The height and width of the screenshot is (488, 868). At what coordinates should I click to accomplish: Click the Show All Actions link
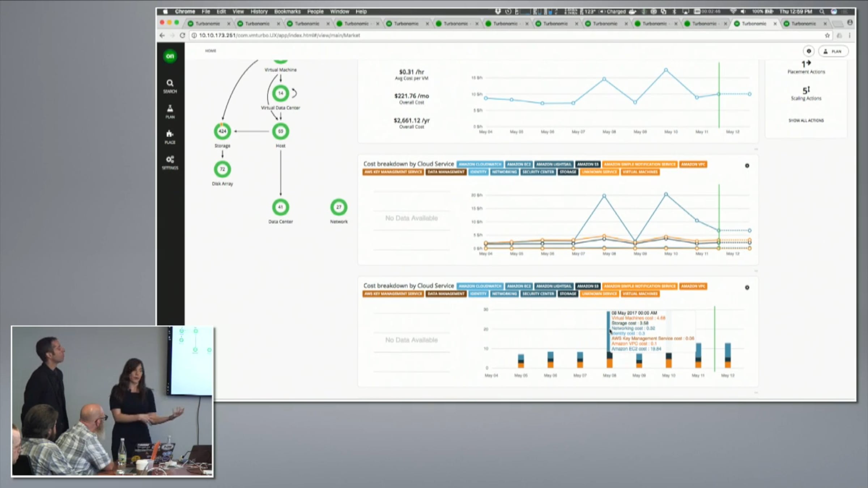click(806, 120)
